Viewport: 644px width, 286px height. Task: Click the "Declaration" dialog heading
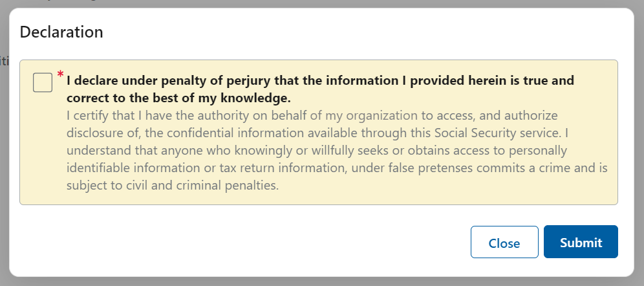(x=61, y=31)
